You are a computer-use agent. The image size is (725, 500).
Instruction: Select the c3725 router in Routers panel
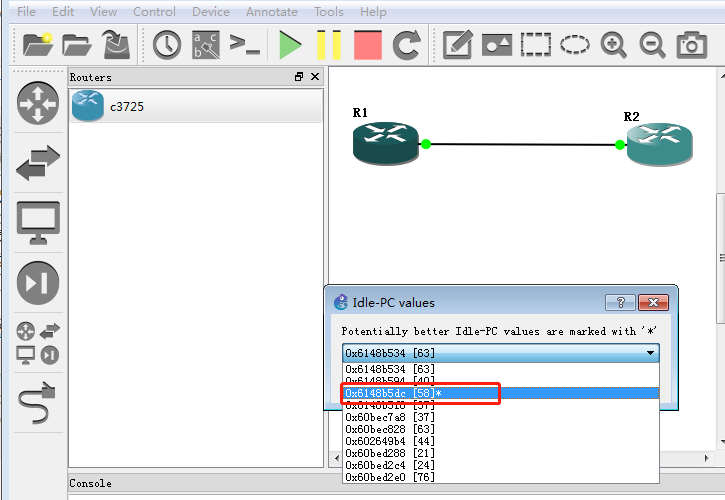click(196, 106)
